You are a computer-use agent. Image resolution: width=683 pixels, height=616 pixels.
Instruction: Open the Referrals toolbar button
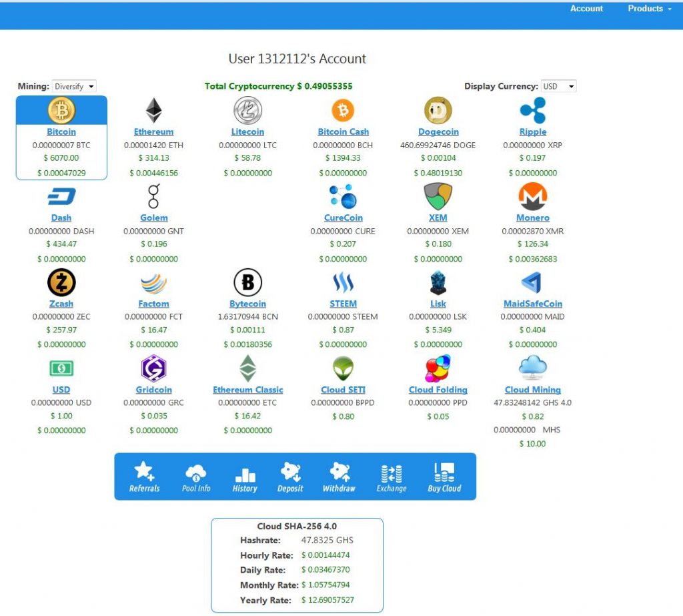coord(144,477)
